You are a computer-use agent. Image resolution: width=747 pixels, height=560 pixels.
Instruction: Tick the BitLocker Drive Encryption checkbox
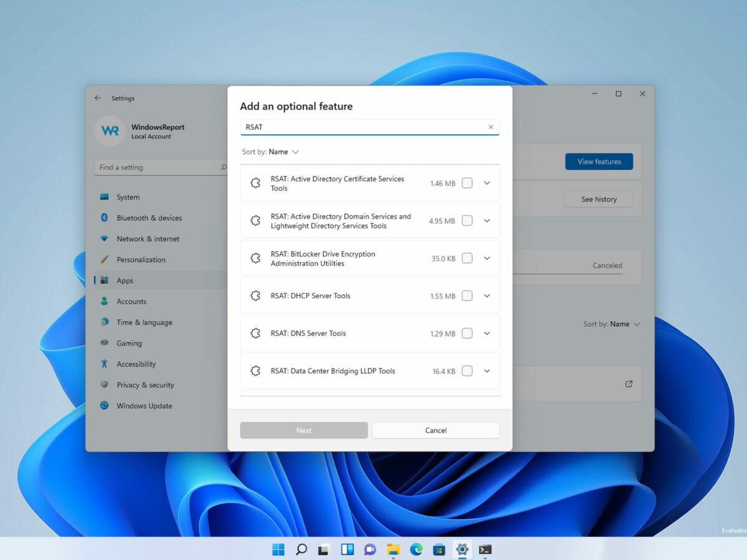pos(467,258)
